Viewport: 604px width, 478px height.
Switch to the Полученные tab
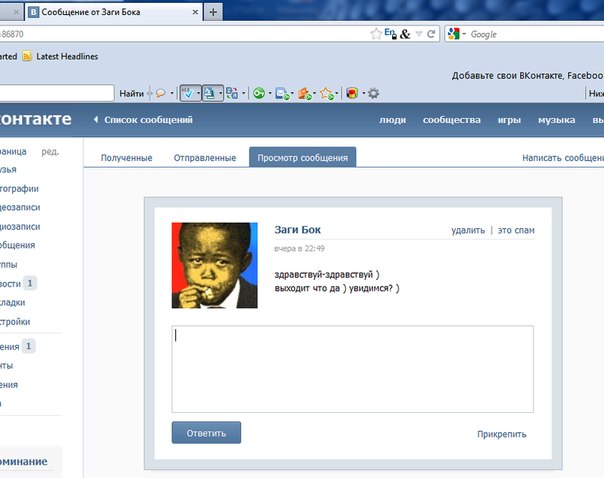click(126, 158)
